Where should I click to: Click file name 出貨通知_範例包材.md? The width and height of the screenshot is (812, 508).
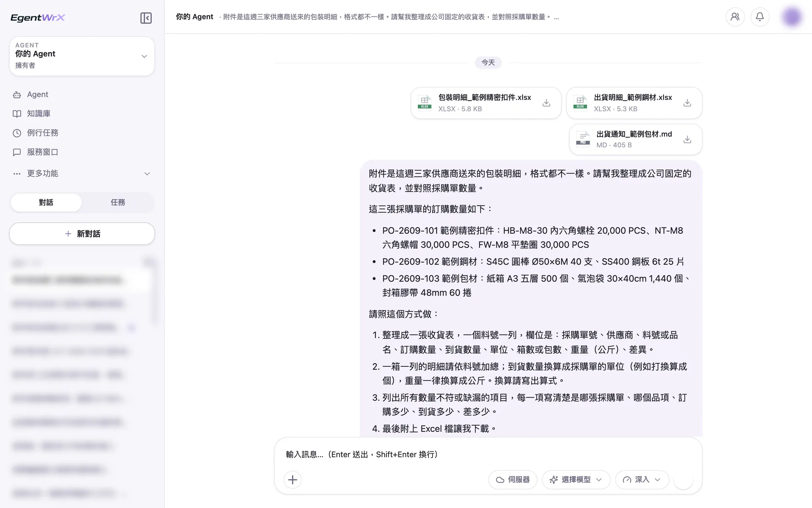634,134
